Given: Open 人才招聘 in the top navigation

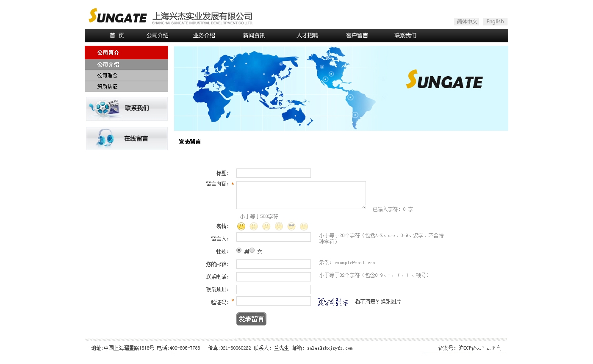Looking at the screenshot, I should click(308, 36).
